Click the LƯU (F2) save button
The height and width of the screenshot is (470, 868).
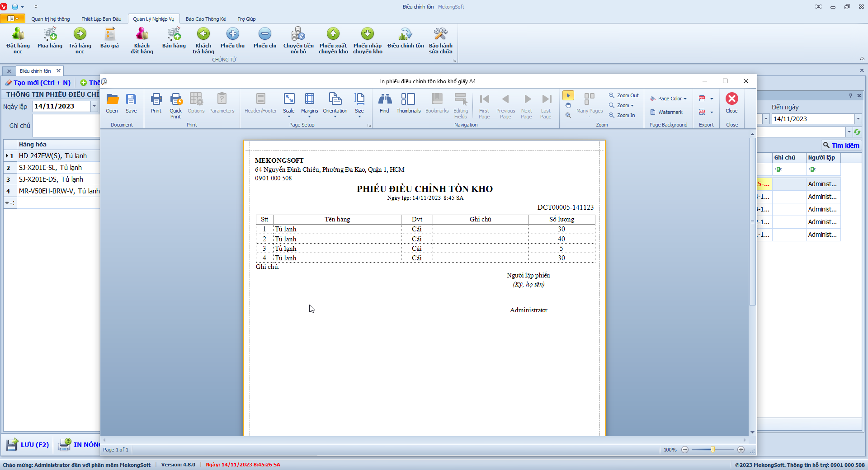(x=28, y=445)
